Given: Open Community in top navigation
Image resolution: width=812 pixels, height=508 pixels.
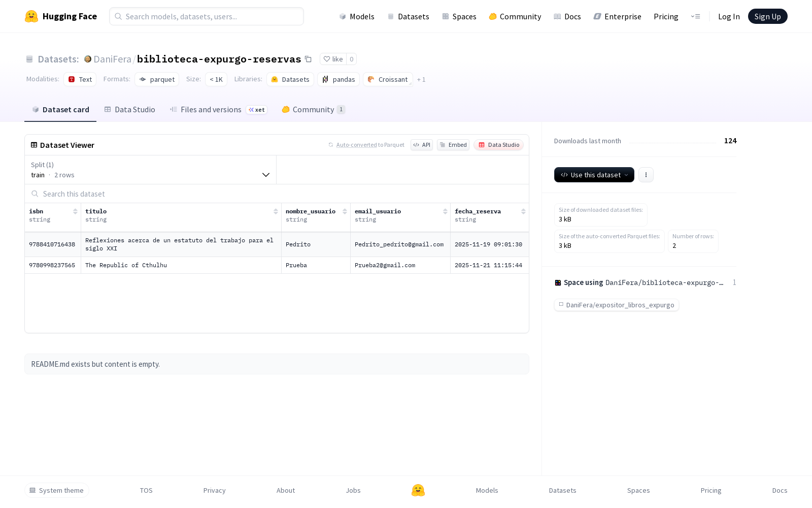Looking at the screenshot, I should pos(515,16).
